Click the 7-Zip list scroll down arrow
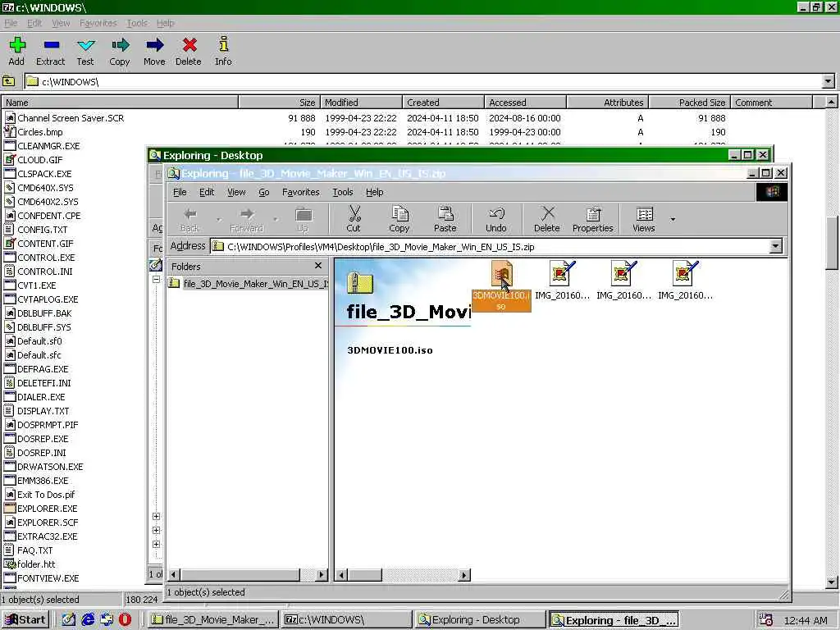Screen dimensions: 840x630 tap(831, 582)
